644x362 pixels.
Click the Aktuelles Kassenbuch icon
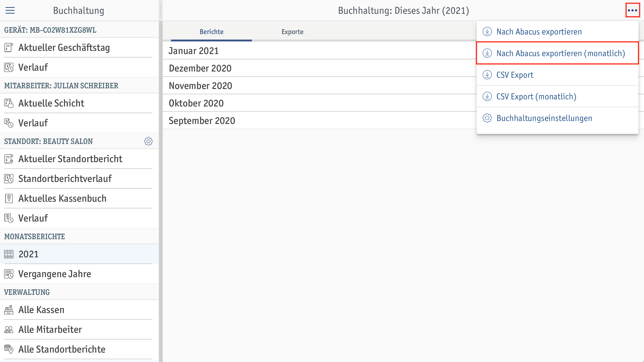[x=9, y=198]
